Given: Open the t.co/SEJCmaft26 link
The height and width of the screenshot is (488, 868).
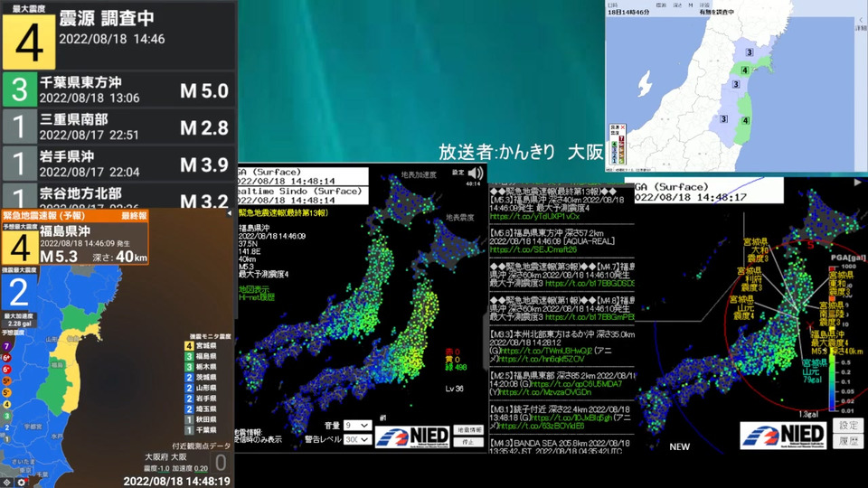Looking at the screenshot, I should [533, 249].
